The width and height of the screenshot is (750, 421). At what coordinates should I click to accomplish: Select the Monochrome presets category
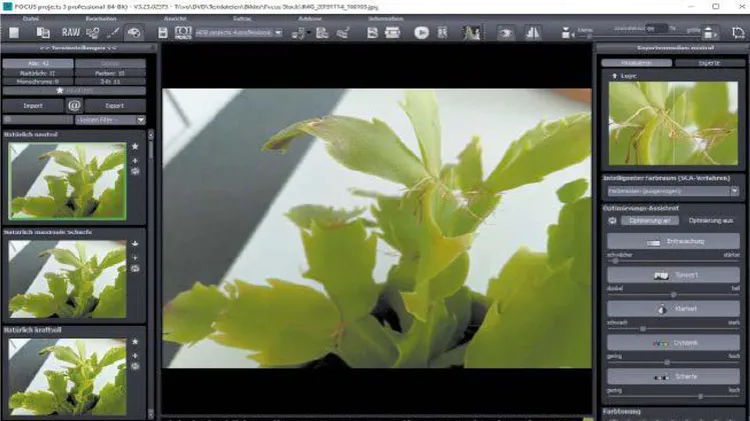click(x=38, y=82)
